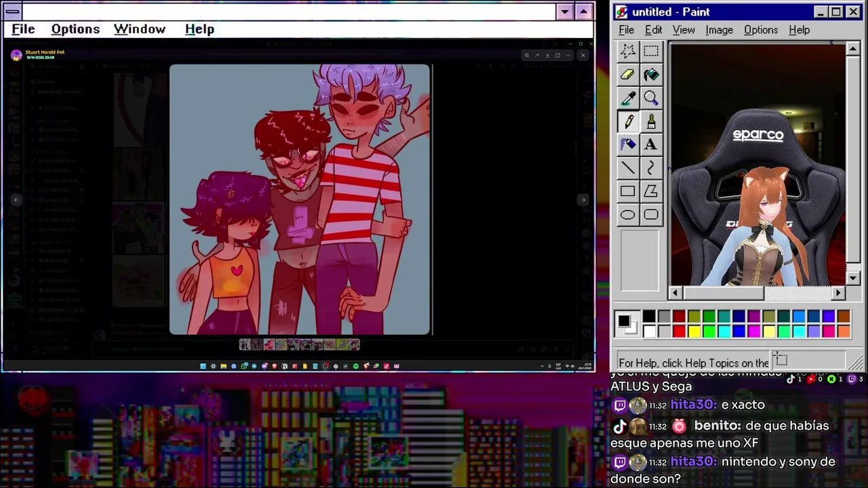Open the outer window control menu box
The height and width of the screenshot is (488, 868).
click(x=12, y=12)
